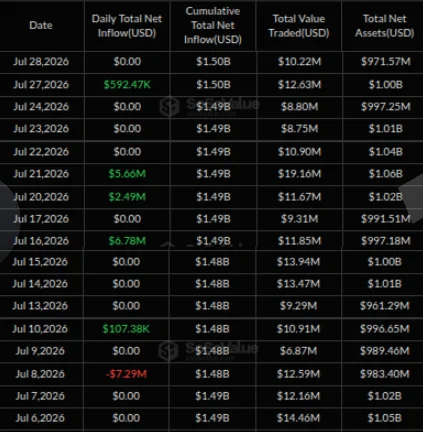This screenshot has width=423, height=432.
Task: Select the Date column header
Action: (41, 25)
